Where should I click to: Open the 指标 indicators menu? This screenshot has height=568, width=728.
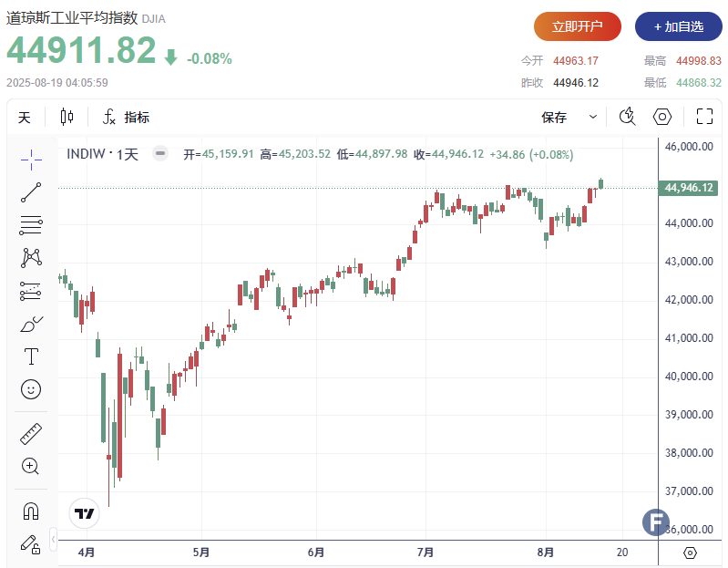pos(126,117)
